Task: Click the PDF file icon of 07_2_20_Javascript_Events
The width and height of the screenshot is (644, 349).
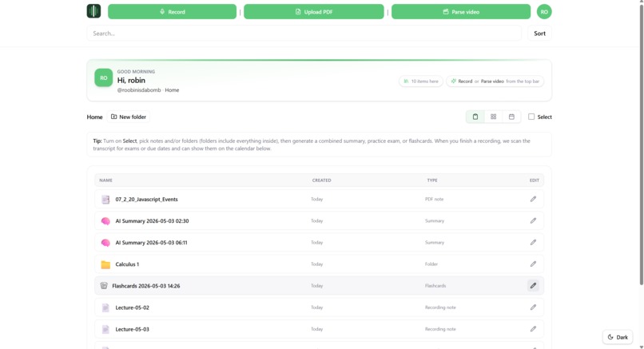Action: pos(105,200)
